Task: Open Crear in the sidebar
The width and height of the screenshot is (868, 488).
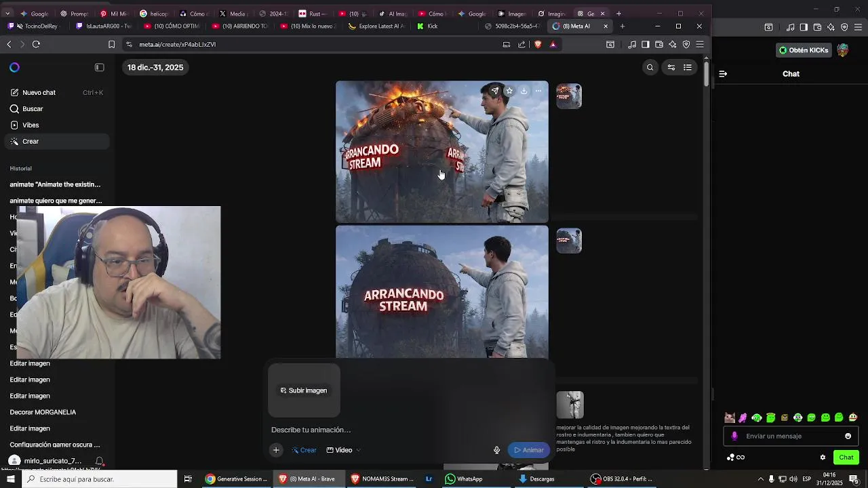Action: [56, 141]
